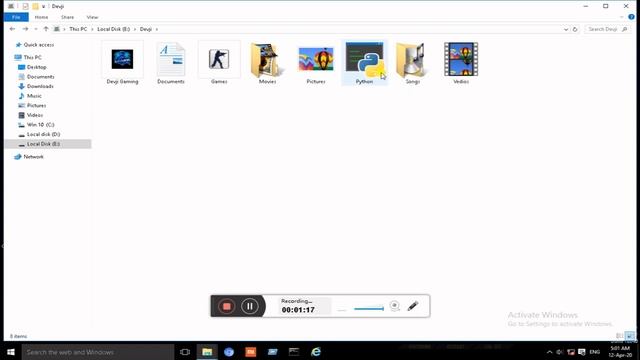This screenshot has height=360, width=640.
Task: Open the Songs folder
Action: 412,63
